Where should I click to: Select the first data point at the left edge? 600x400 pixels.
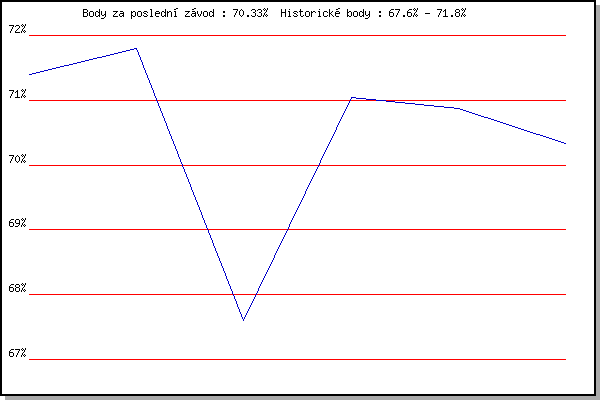coord(31,74)
